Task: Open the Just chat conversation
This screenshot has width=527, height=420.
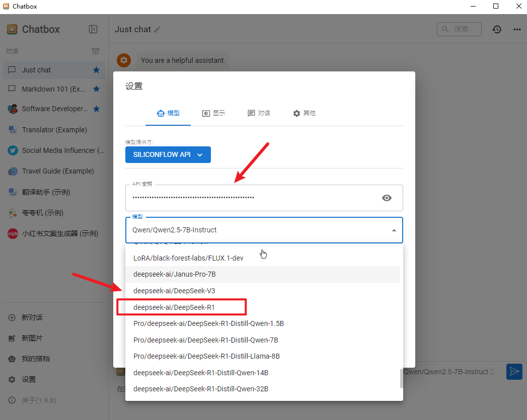Action: [x=54, y=70]
